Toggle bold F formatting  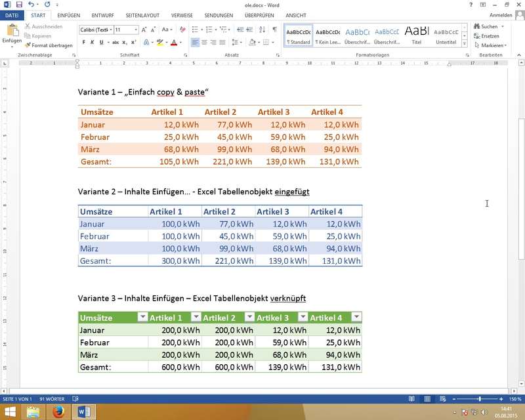(84, 43)
